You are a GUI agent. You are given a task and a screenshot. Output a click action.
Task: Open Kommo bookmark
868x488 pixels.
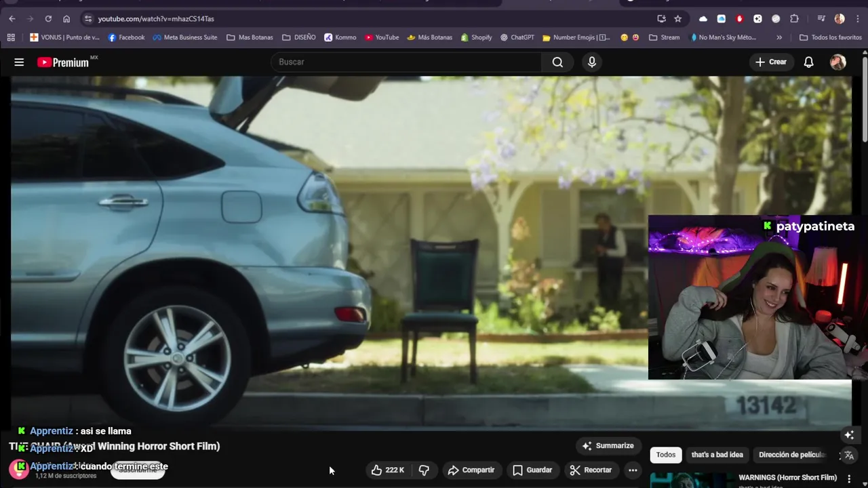pos(340,37)
